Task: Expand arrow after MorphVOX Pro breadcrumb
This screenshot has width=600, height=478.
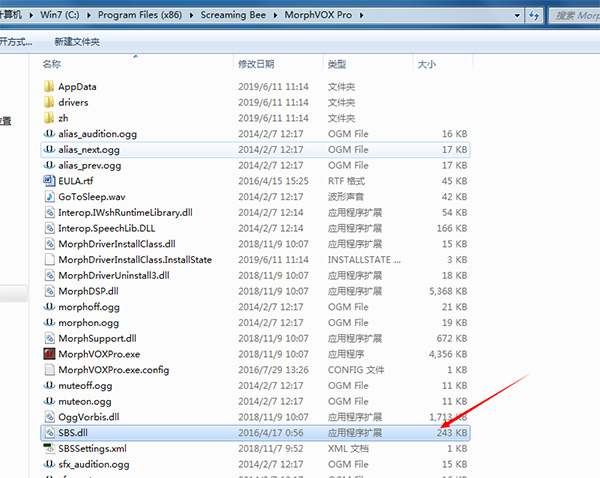Action: pyautogui.click(x=361, y=15)
